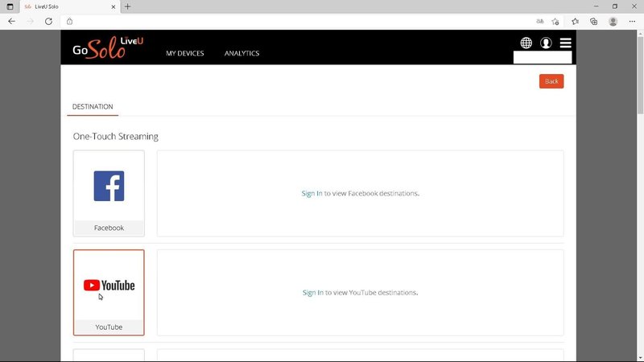Open the read aloud/translate icon
This screenshot has height=362, width=644.
pos(540,22)
